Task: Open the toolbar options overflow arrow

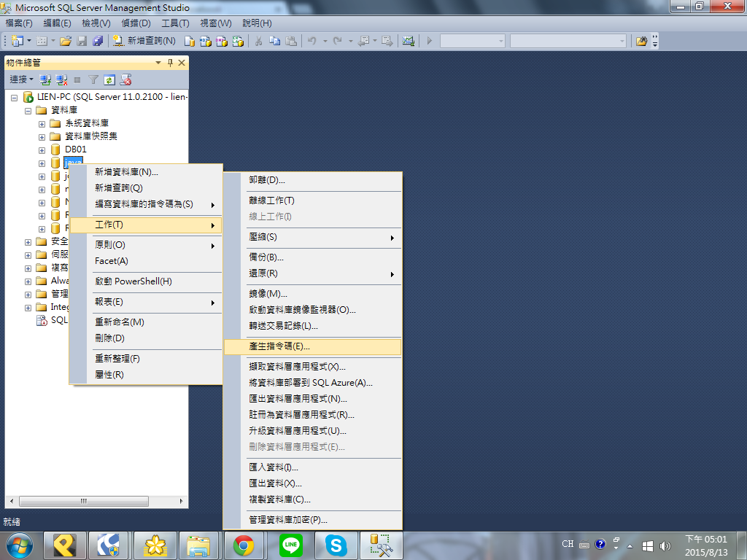Action: click(x=655, y=42)
